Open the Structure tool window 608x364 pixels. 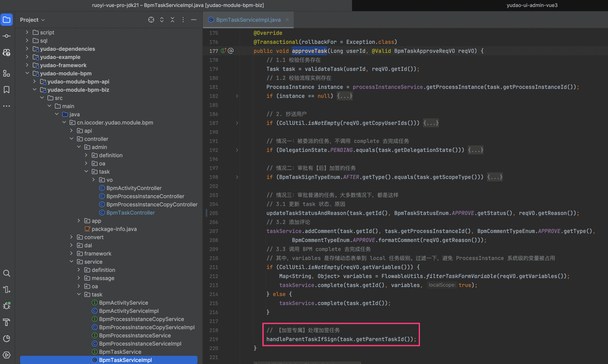[x=7, y=73]
